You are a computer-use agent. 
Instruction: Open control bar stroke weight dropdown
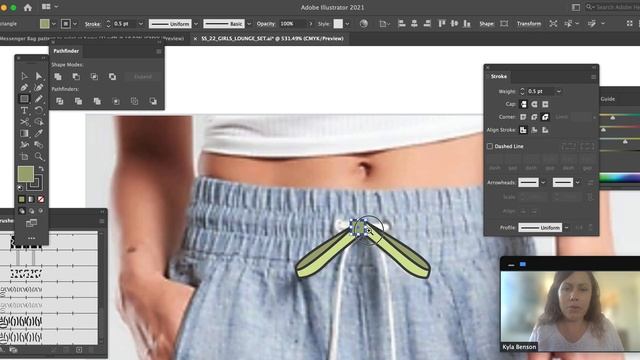pyautogui.click(x=141, y=24)
